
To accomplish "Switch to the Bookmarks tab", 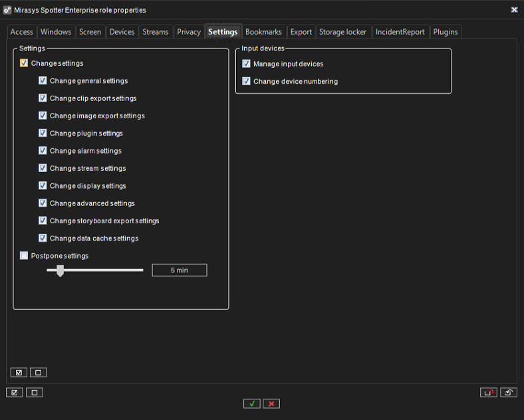I will (263, 32).
